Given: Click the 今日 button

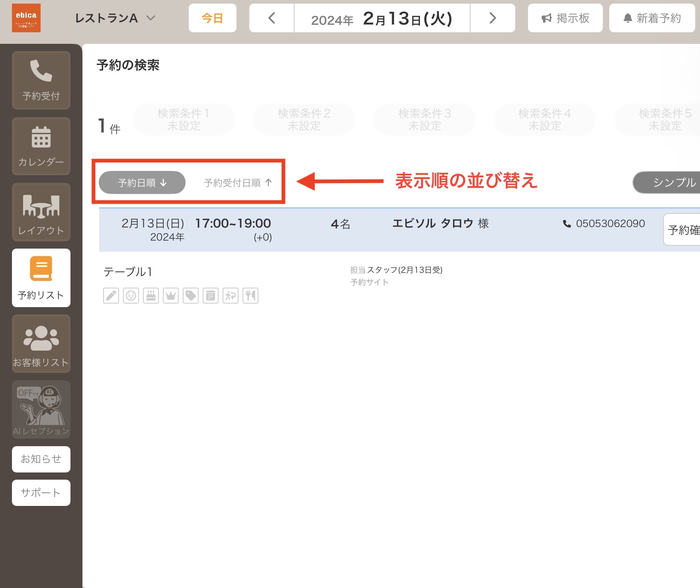Looking at the screenshot, I should click(213, 18).
